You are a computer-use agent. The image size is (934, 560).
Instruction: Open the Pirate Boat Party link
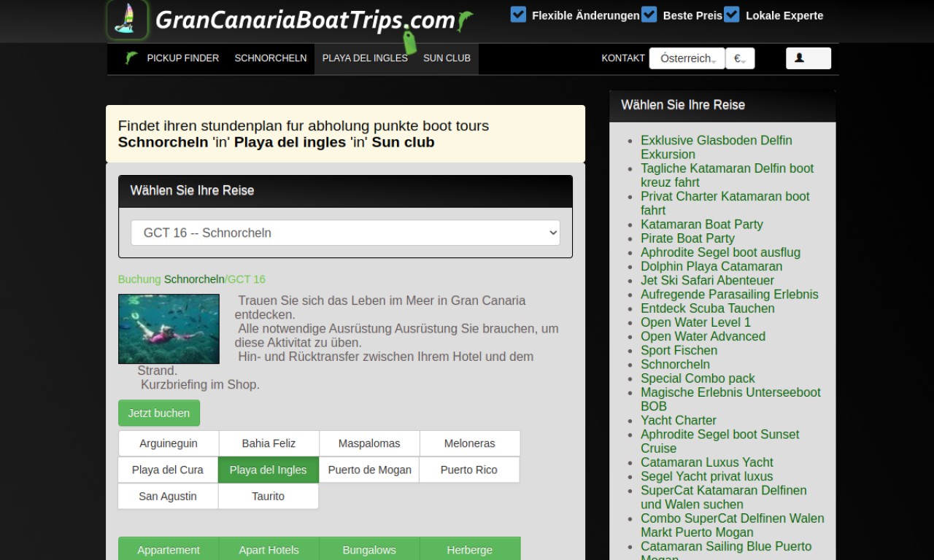[687, 238]
